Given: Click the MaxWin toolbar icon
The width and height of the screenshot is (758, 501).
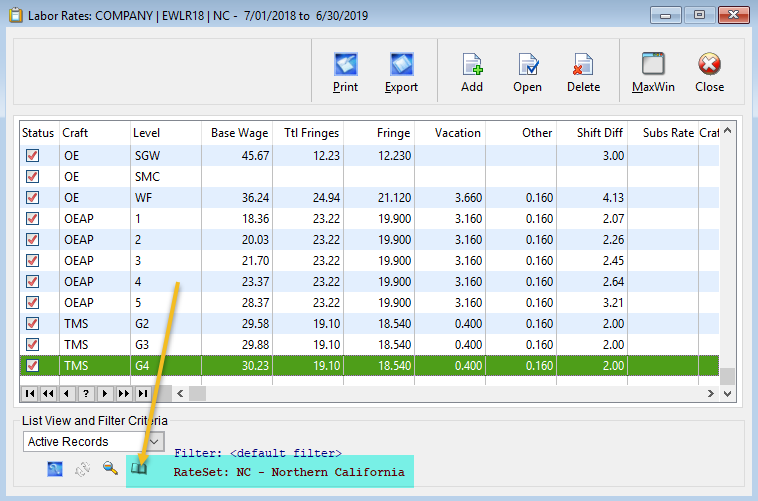Looking at the screenshot, I should [x=653, y=64].
